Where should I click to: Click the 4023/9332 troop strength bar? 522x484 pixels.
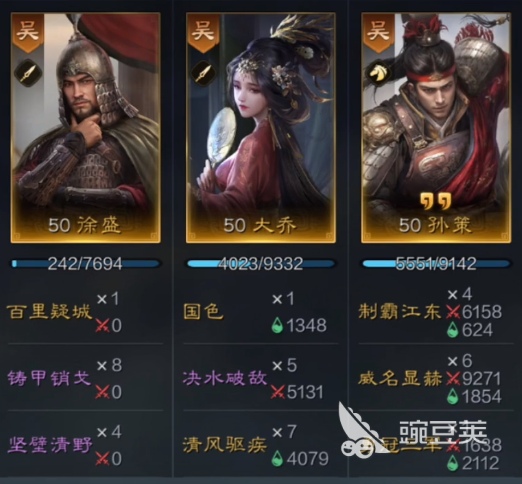click(x=261, y=264)
